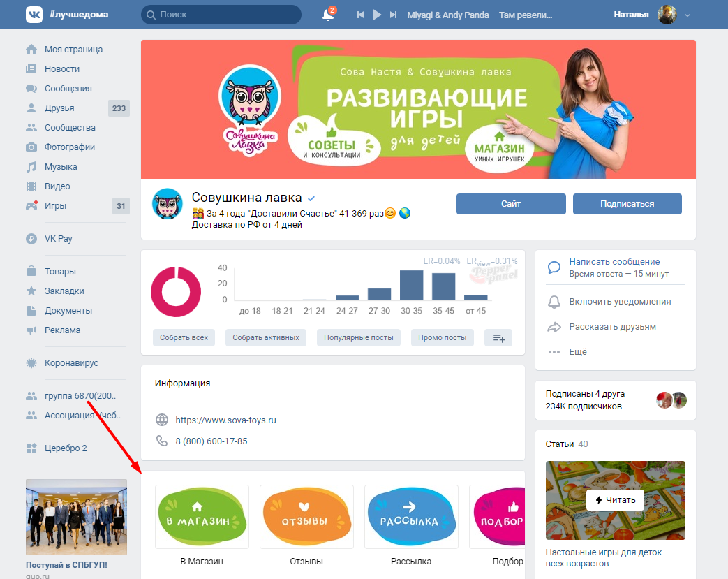The image size is (728, 579).
Task: Click the add-to-list icon button
Action: [498, 338]
